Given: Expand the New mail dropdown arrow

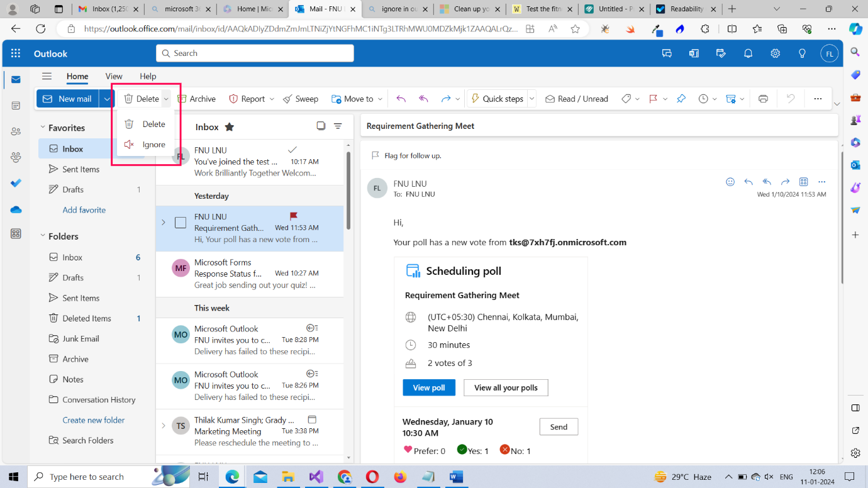Looking at the screenshot, I should click(x=107, y=99).
